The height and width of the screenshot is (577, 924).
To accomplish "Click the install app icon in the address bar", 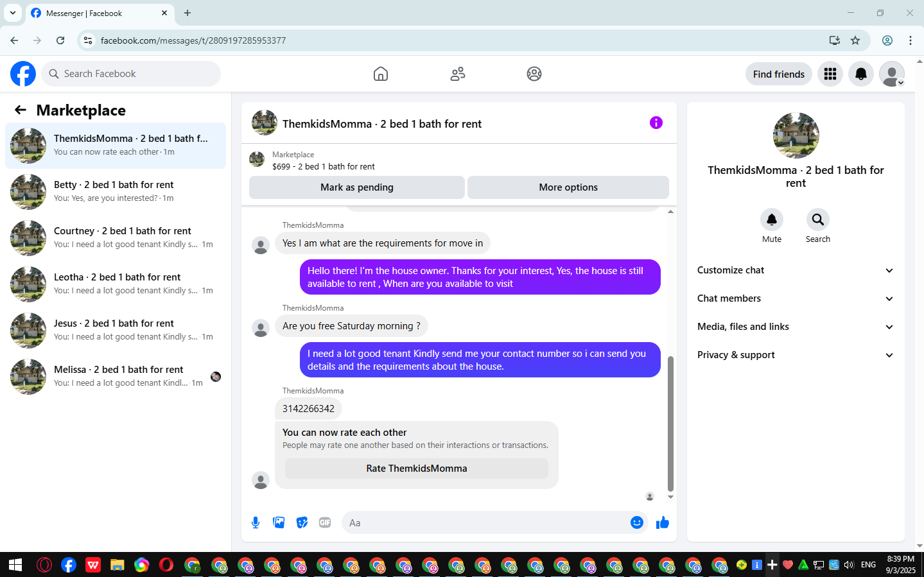I will click(x=835, y=40).
